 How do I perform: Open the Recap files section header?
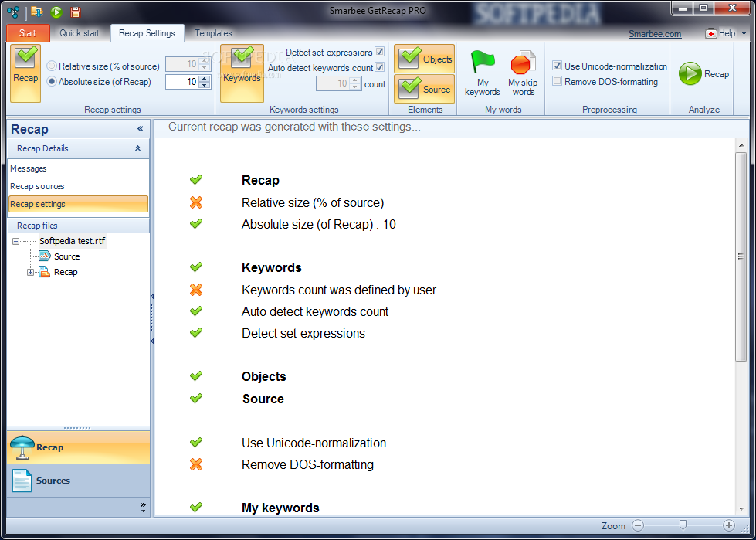[78, 226]
